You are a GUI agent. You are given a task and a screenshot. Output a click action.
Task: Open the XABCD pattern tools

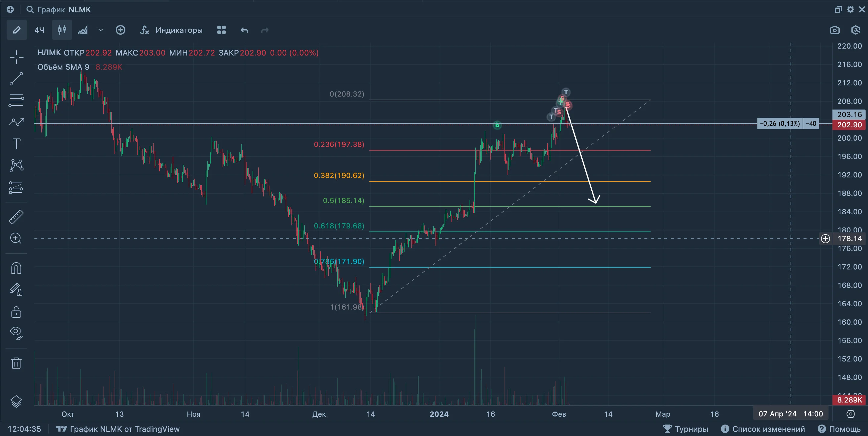tap(16, 165)
